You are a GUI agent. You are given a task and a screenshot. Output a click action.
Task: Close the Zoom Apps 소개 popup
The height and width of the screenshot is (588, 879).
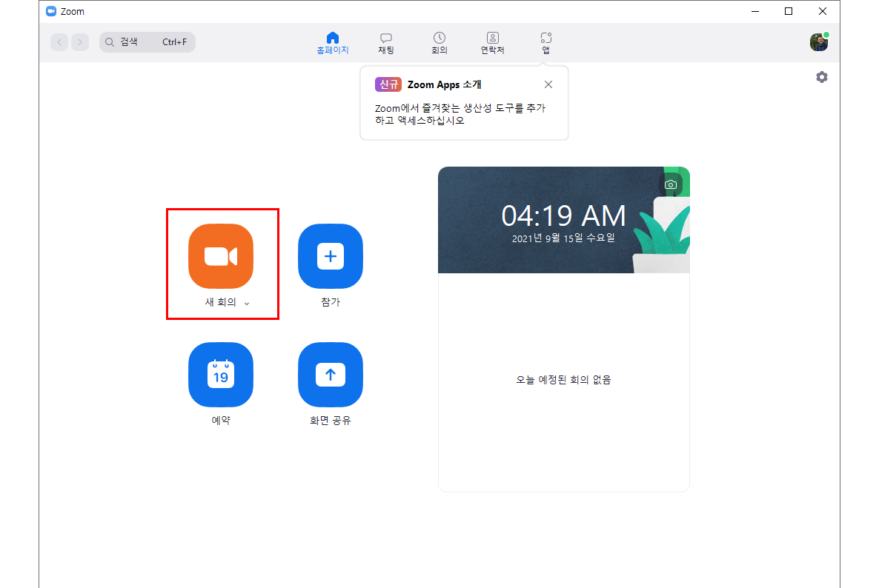tap(548, 84)
